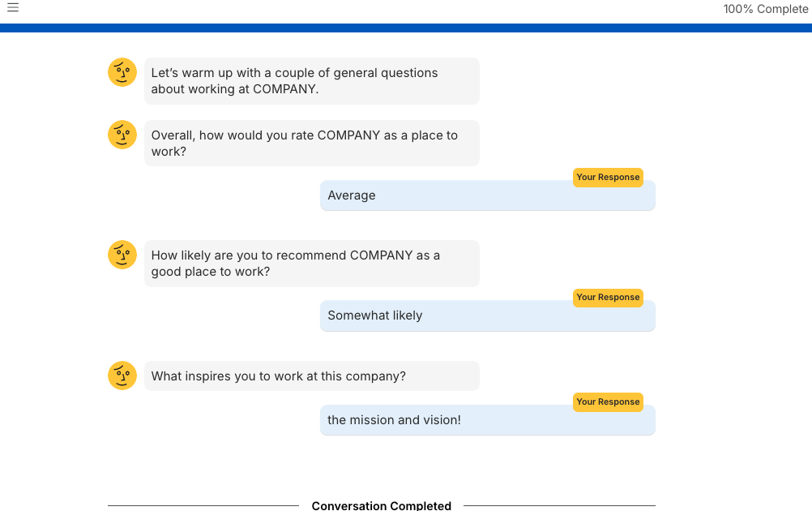Click the Your Response badge above the mission reply
The image size is (812, 511).
608,401
